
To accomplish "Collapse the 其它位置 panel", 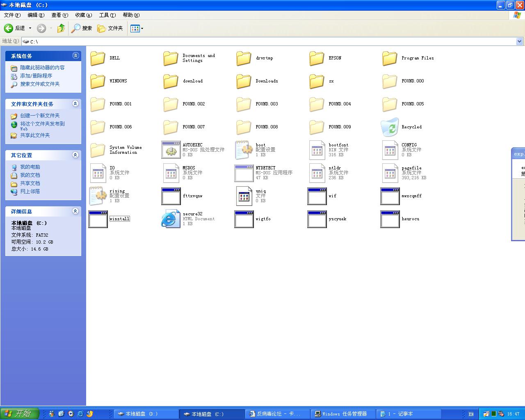I will click(x=75, y=155).
